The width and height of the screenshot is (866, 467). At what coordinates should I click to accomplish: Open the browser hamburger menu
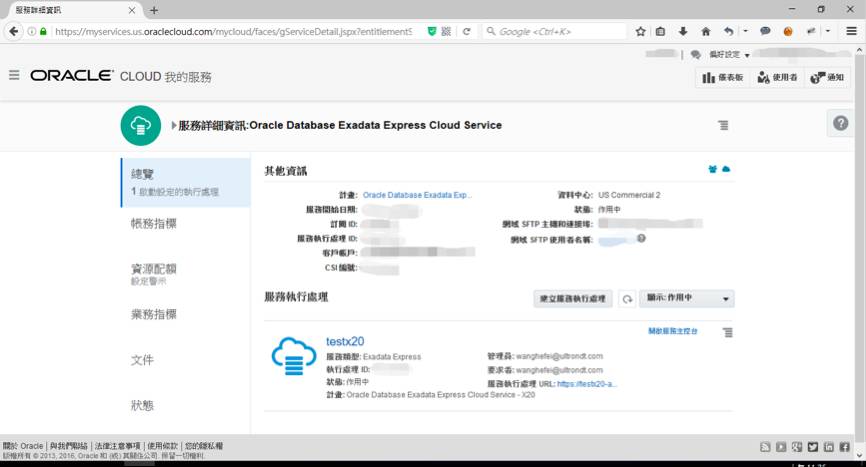(852, 31)
